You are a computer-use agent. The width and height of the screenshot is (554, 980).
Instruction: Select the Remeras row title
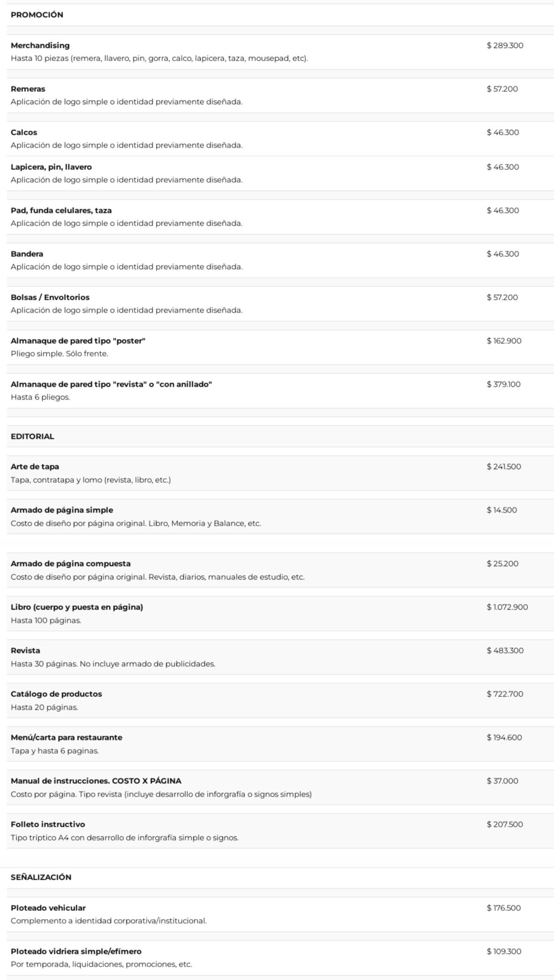[x=28, y=89]
